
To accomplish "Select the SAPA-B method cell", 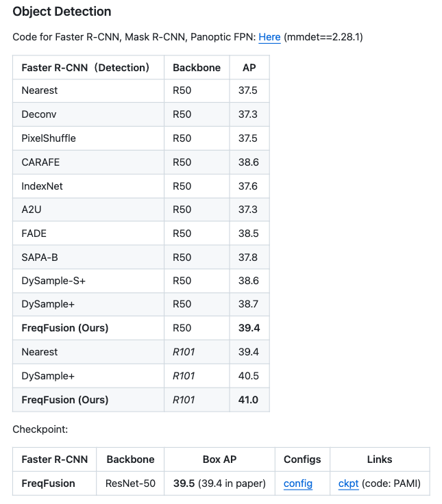I will [40, 257].
